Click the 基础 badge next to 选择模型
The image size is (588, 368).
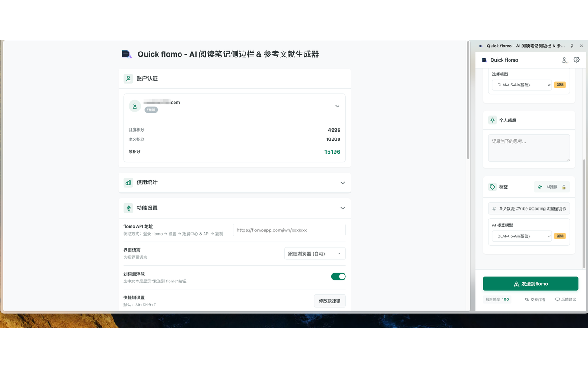(x=560, y=85)
